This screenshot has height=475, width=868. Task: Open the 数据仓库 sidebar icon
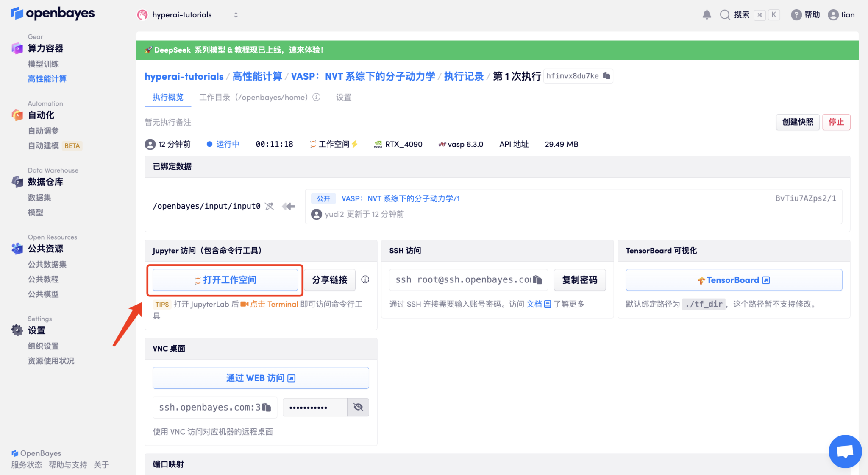coord(17,182)
